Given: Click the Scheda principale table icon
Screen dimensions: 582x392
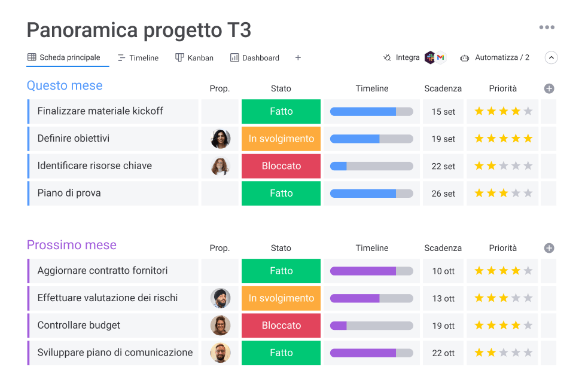Looking at the screenshot, I should 32,57.
